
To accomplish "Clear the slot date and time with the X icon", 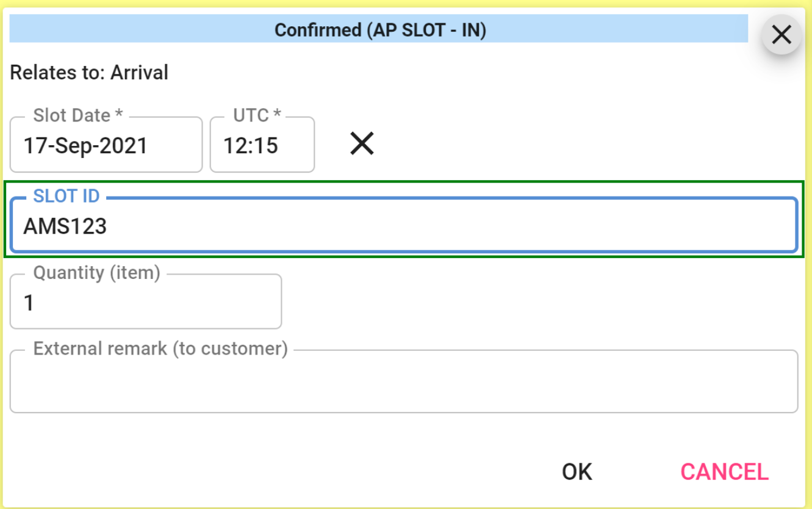I will (362, 144).
